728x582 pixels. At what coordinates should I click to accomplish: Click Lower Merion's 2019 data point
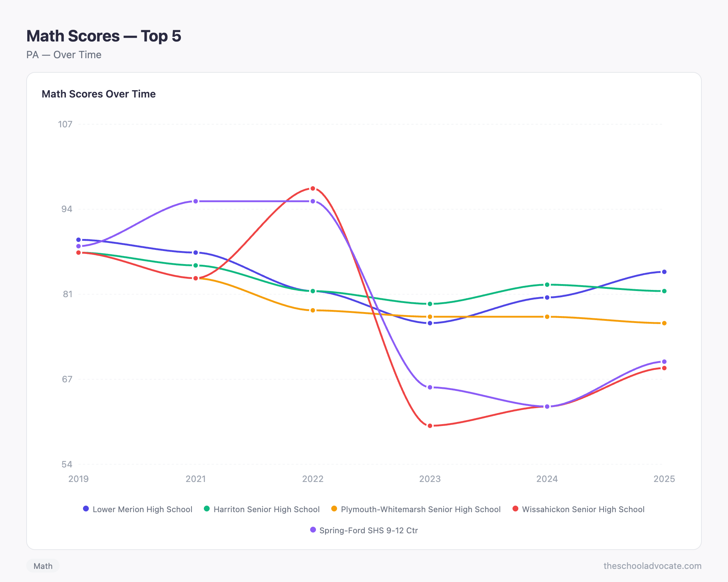[x=79, y=240]
